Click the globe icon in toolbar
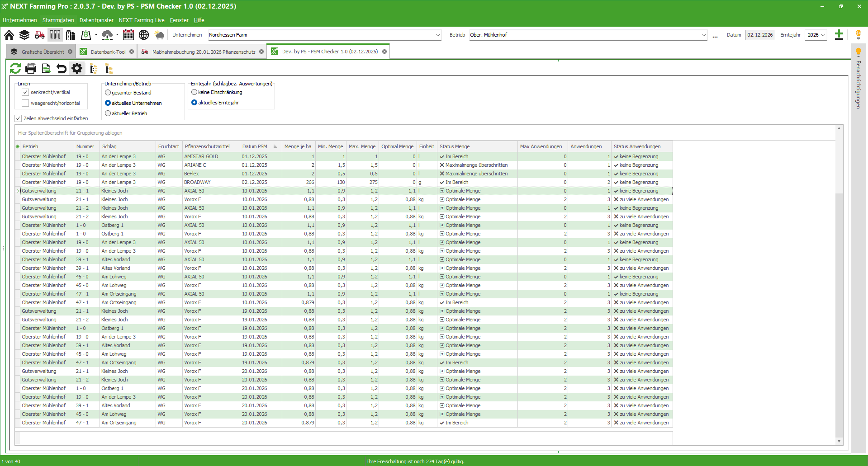Viewport: 868px width, 466px height. point(144,35)
